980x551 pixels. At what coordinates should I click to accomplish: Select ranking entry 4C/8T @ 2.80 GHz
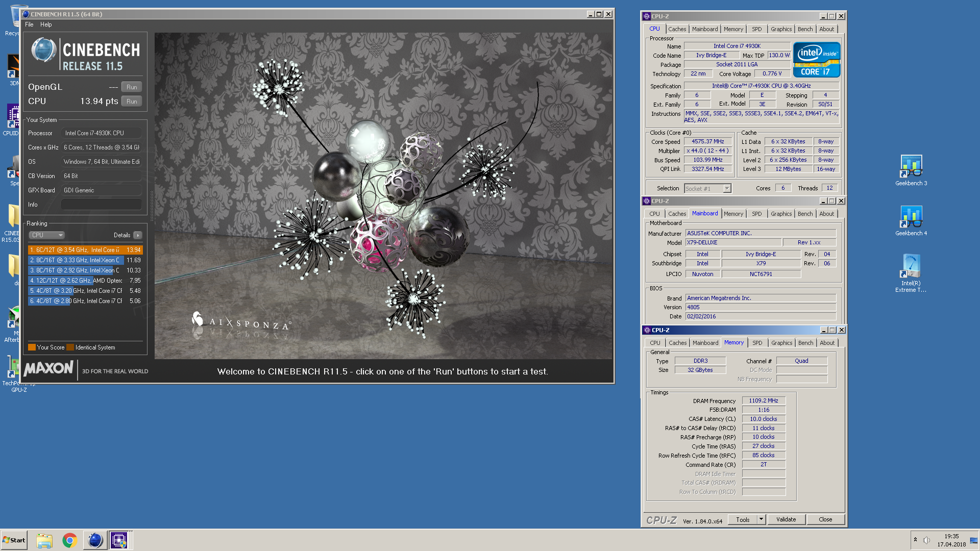(x=85, y=301)
